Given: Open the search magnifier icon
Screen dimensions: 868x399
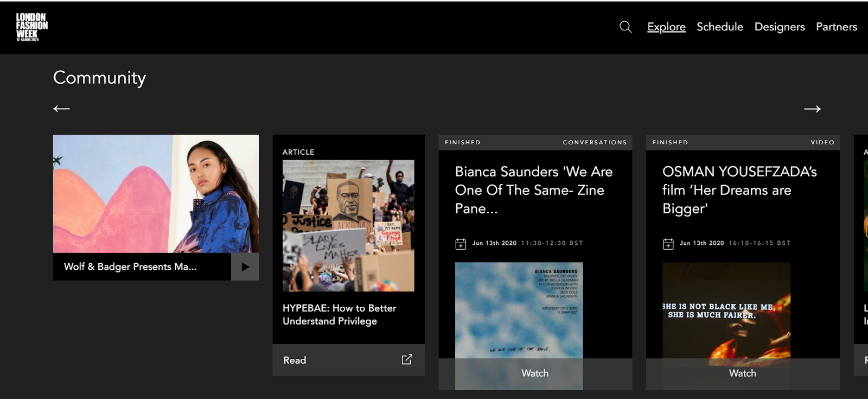Looking at the screenshot, I should [626, 27].
